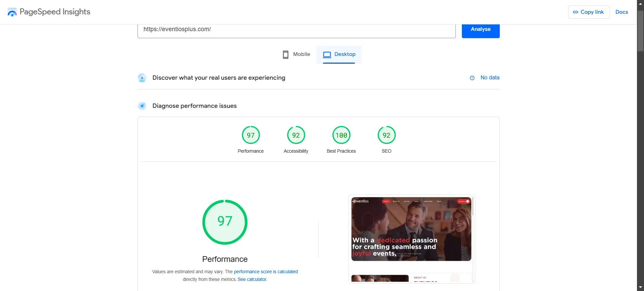Click the Desktop laptop device icon
Viewport: 644px width, 291px height.
(327, 55)
